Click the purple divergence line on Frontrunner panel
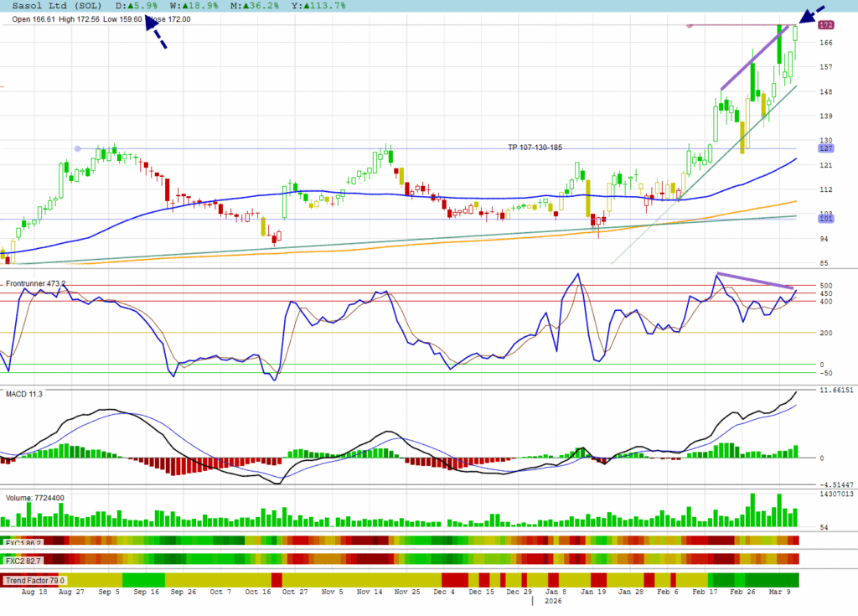The image size is (858, 616). pyautogui.click(x=754, y=281)
